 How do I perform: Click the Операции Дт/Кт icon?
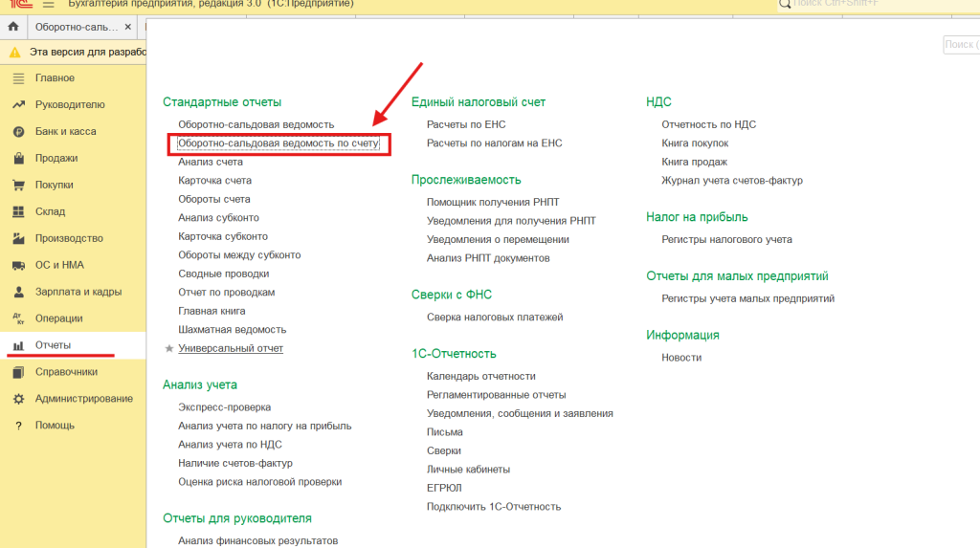tap(19, 318)
